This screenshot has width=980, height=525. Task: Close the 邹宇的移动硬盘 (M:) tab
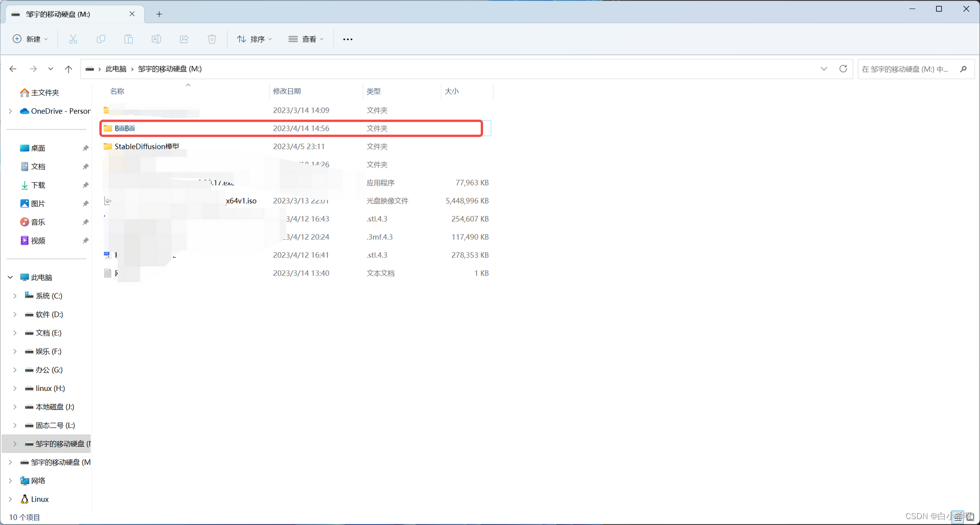coord(132,14)
